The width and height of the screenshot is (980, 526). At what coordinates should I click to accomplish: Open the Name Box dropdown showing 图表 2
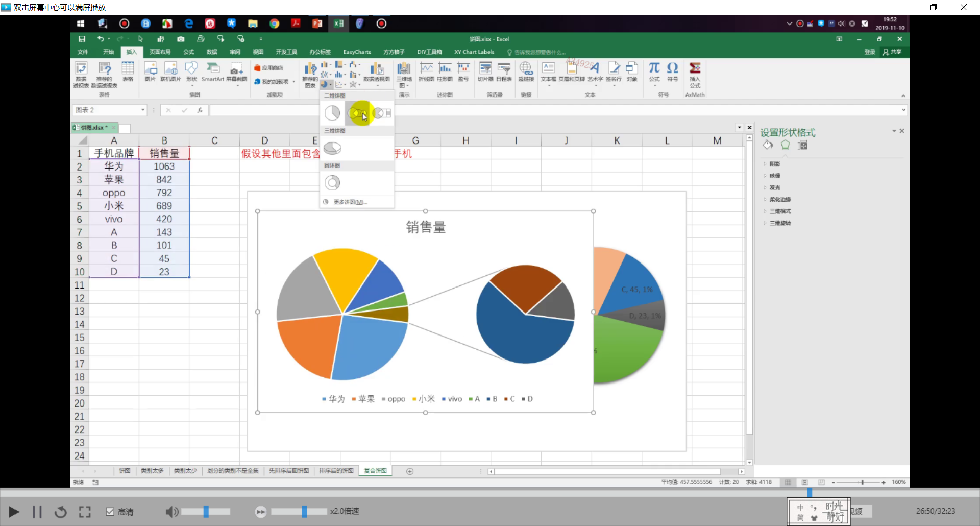(x=143, y=110)
